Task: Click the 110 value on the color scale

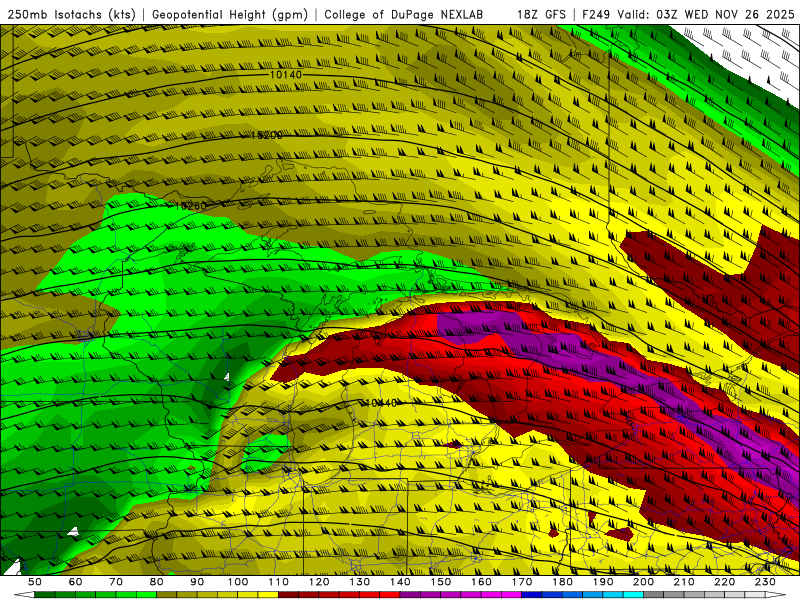Action: pyautogui.click(x=279, y=582)
